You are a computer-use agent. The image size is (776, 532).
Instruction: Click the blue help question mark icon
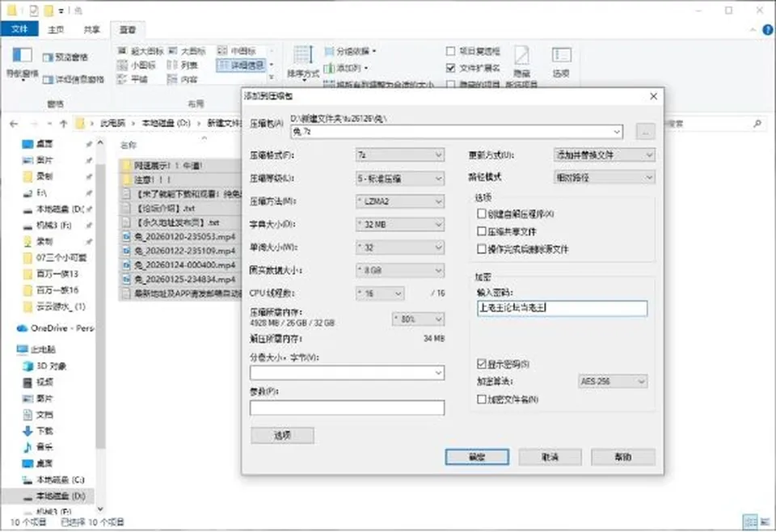pos(768,30)
